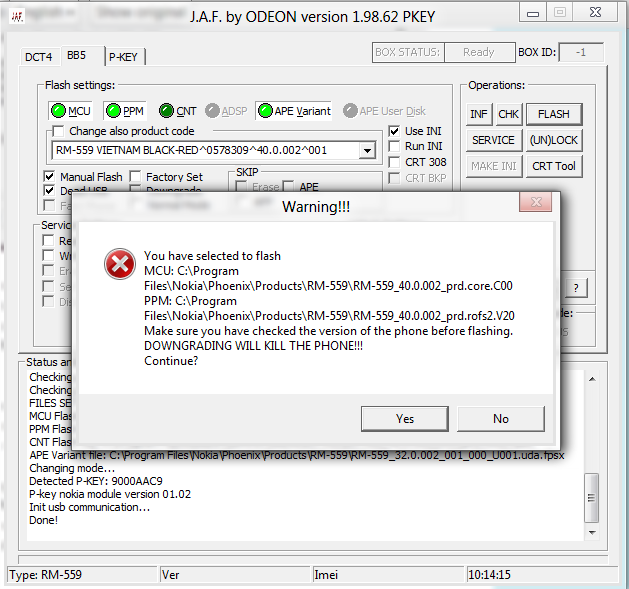The image size is (629, 589).
Task: Click the FLASH operation button
Action: pyautogui.click(x=554, y=114)
